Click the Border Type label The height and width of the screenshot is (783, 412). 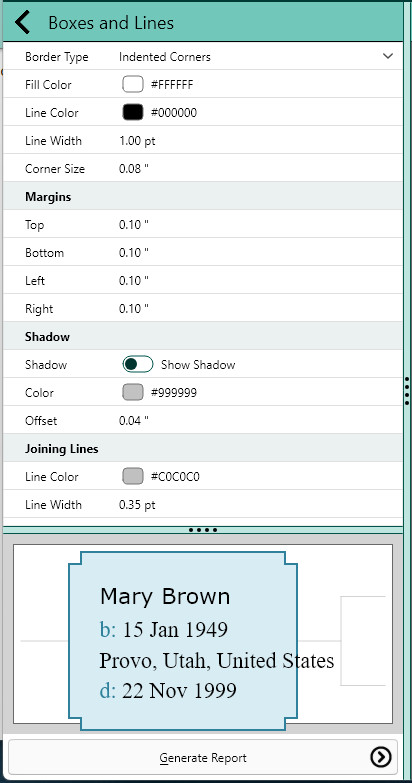(56, 57)
